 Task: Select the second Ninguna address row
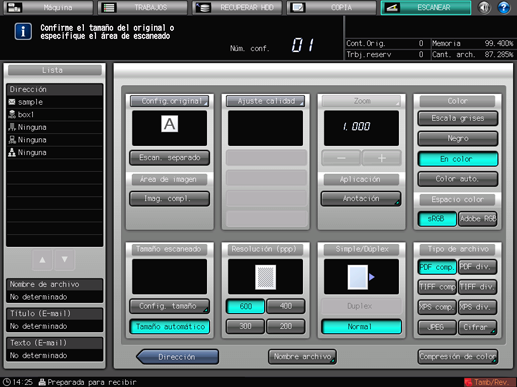click(x=55, y=140)
